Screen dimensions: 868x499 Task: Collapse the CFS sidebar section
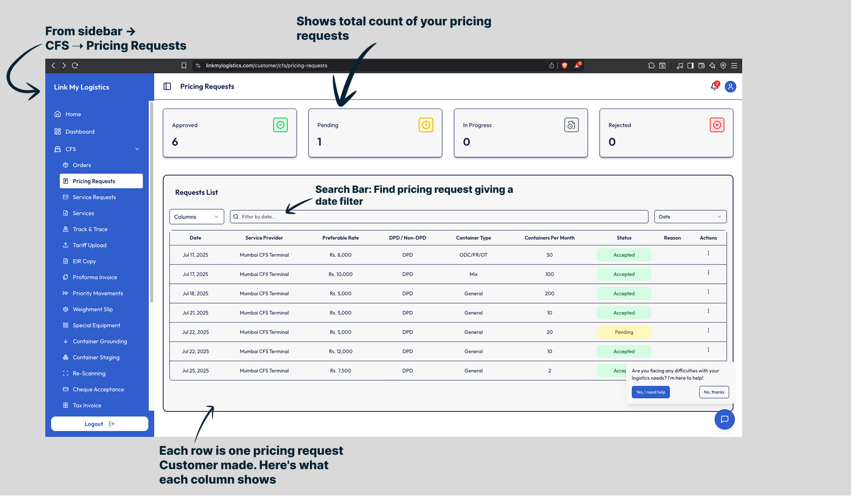(137, 149)
